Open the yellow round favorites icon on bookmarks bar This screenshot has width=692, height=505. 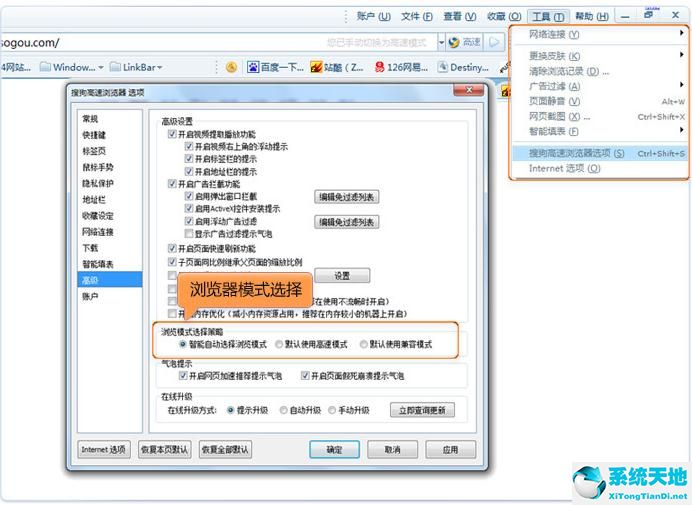231,67
